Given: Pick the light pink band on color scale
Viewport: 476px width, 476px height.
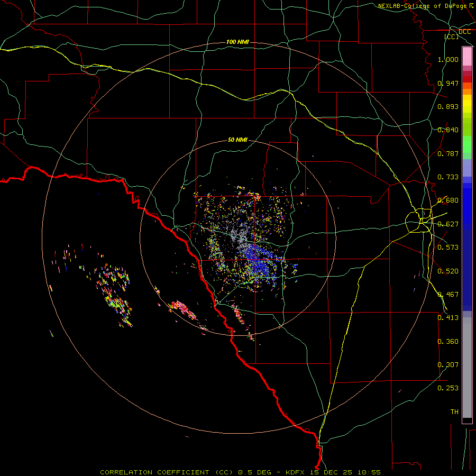Looking at the screenshot, I should pos(467,57).
